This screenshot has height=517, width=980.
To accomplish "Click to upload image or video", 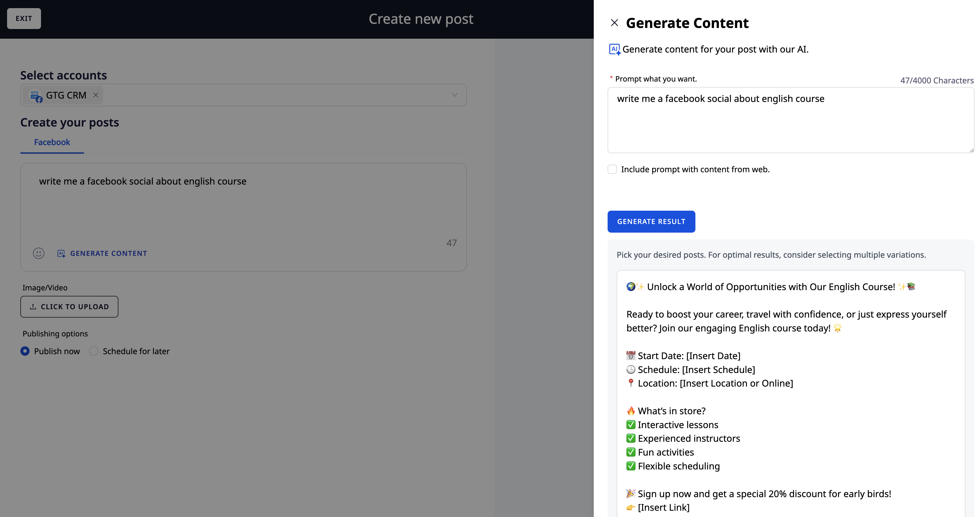I will point(69,307).
